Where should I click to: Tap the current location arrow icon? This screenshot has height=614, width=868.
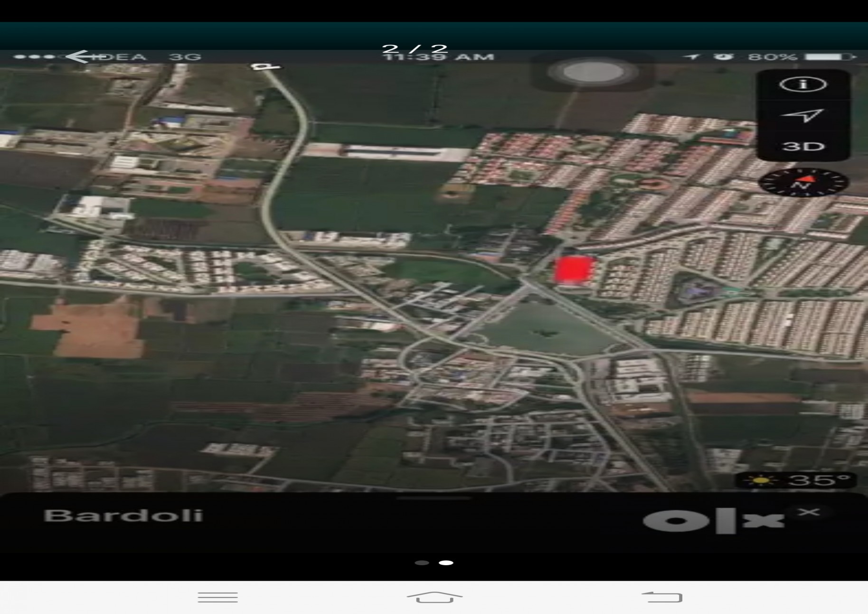(803, 115)
